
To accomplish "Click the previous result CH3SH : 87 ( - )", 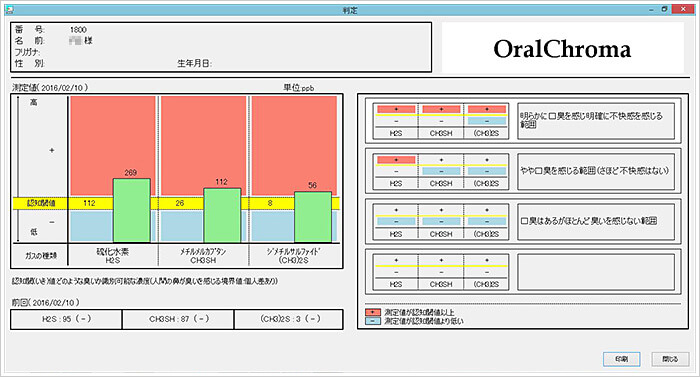I will pyautogui.click(x=179, y=319).
